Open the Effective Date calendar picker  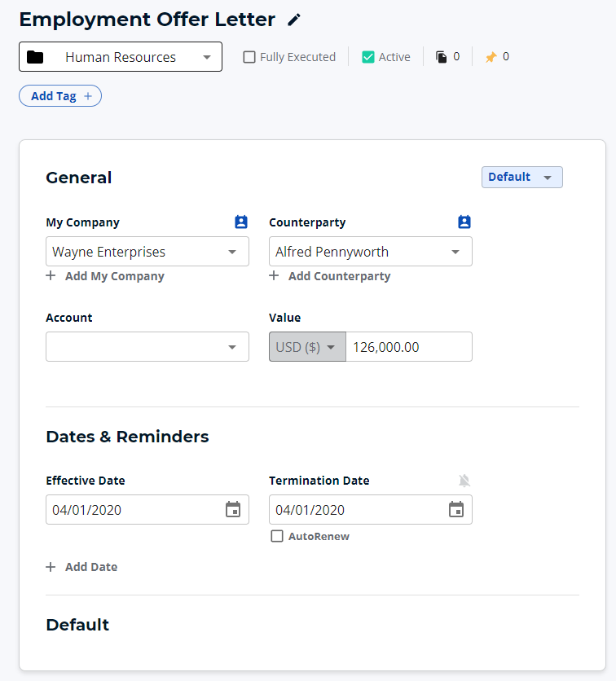coord(233,509)
